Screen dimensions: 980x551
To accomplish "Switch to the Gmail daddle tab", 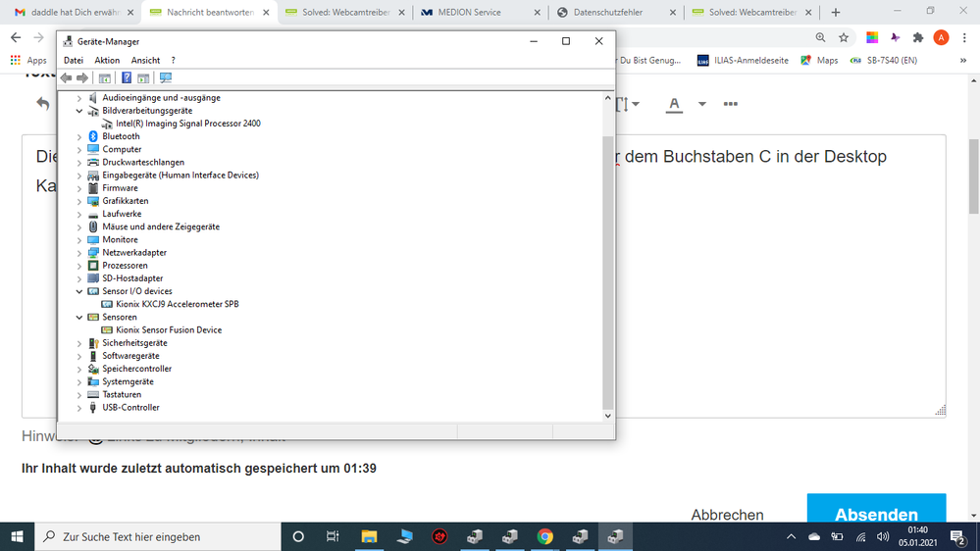I will click(x=74, y=13).
